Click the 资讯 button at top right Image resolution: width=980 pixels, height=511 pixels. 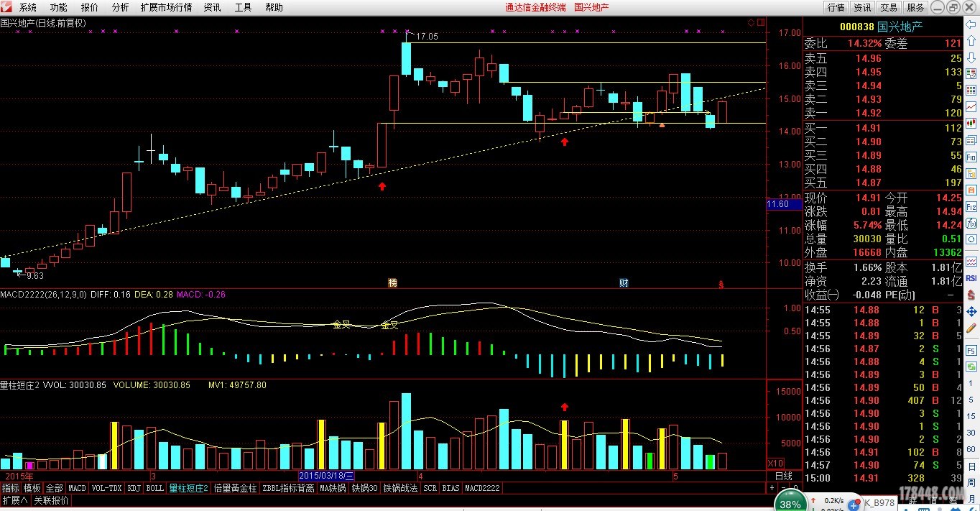click(x=862, y=7)
